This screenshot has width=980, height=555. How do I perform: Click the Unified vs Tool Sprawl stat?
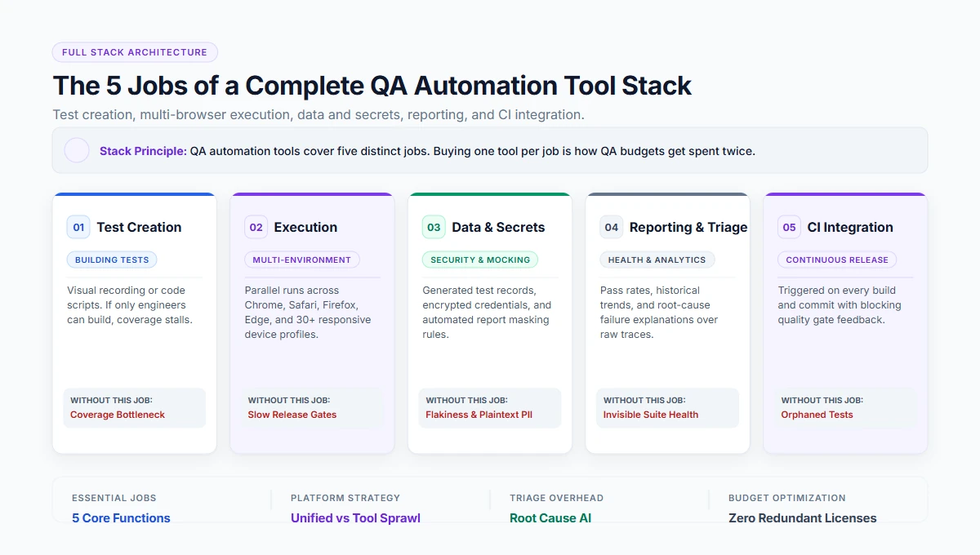tap(355, 518)
